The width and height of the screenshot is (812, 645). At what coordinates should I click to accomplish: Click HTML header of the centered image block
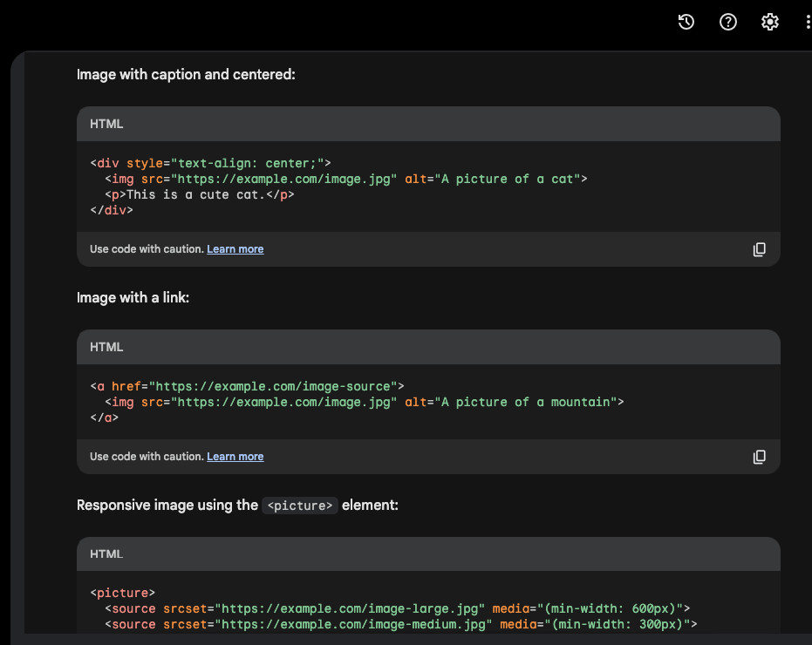pyautogui.click(x=106, y=124)
